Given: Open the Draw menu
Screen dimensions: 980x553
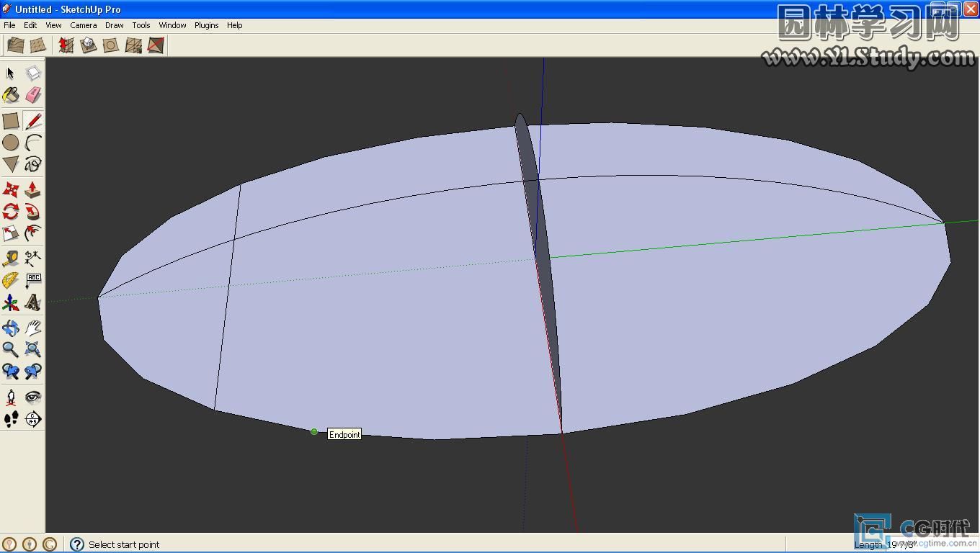Looking at the screenshot, I should [115, 25].
